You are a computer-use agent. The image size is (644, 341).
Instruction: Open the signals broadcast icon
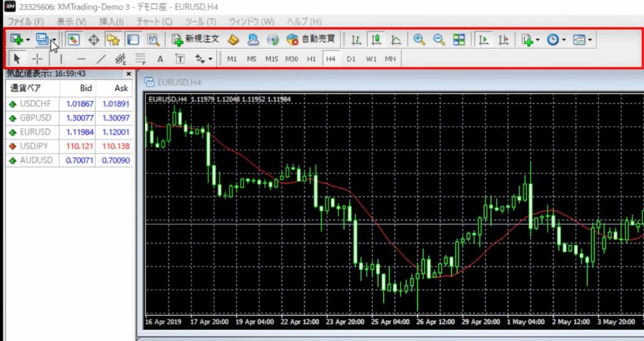(x=273, y=40)
